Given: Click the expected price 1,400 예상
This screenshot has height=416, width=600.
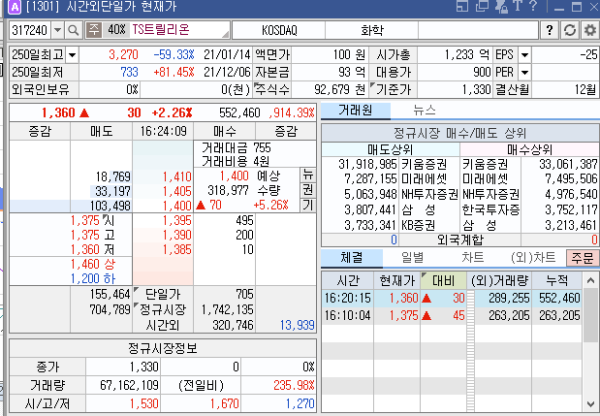Looking at the screenshot, I should (x=249, y=176).
